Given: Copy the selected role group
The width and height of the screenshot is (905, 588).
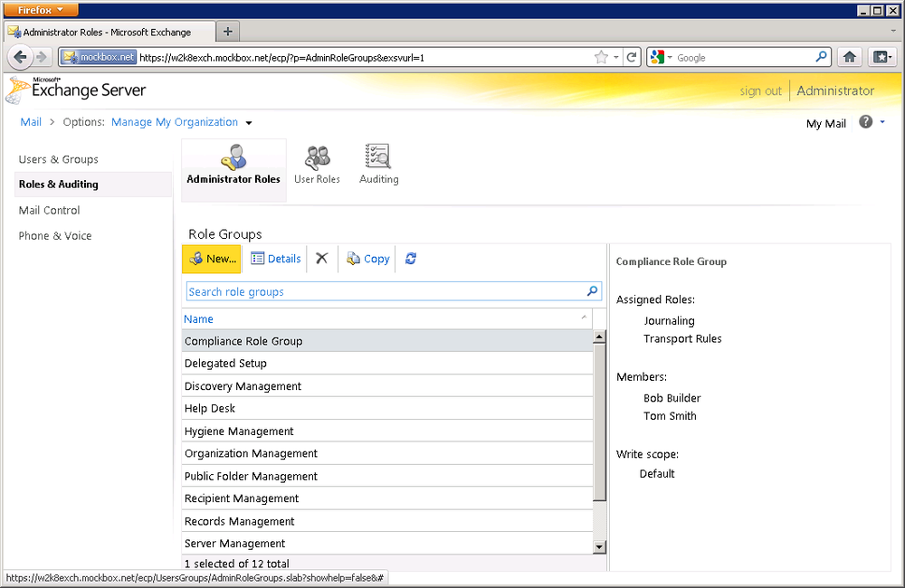Looking at the screenshot, I should pyautogui.click(x=368, y=259).
